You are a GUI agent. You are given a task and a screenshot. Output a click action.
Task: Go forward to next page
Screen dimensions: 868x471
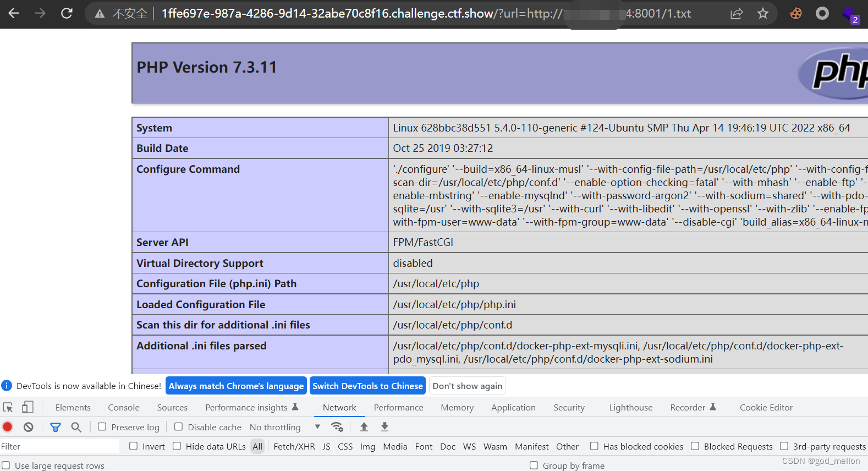[x=40, y=13]
